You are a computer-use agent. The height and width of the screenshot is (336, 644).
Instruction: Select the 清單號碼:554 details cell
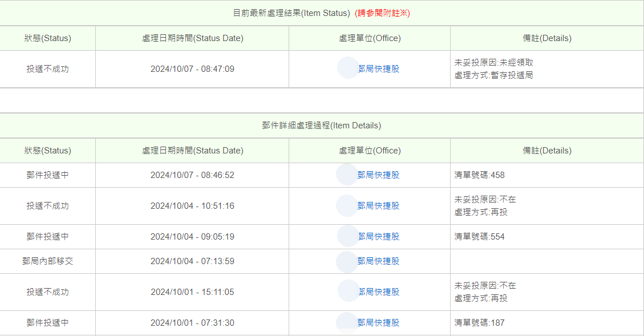(546, 237)
